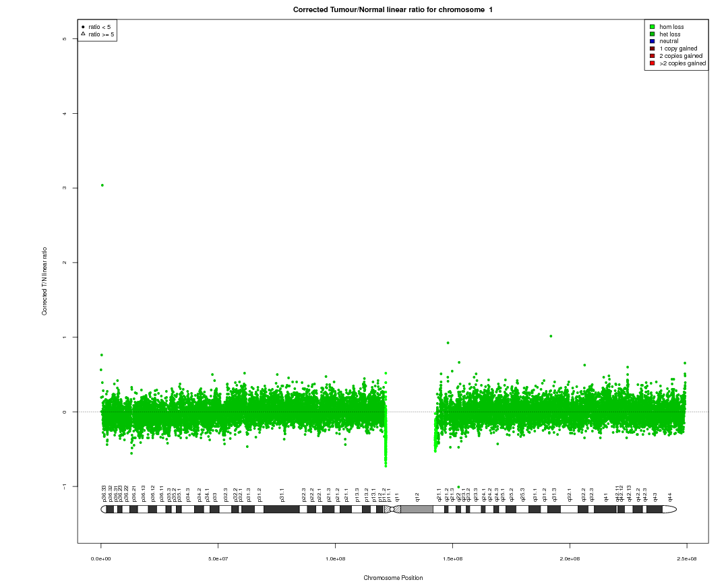
Task: Click the p31.2 cytoband label
Action: 260,494
